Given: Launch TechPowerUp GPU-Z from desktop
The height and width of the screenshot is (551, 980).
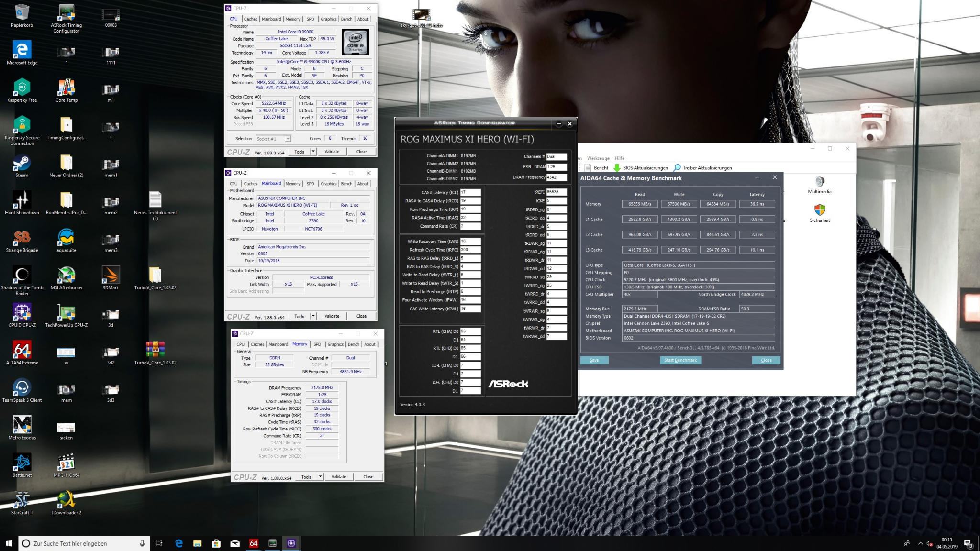Looking at the screenshot, I should 67,312.
